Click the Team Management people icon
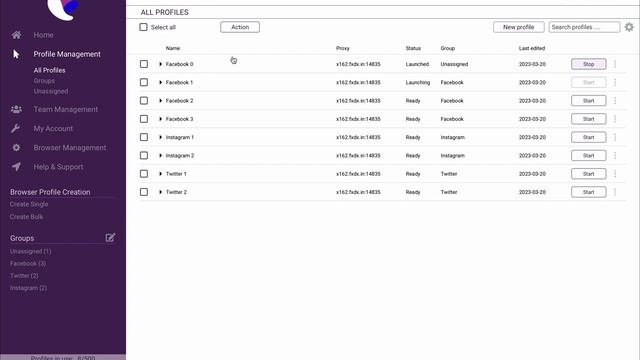The width and height of the screenshot is (640, 360). [16, 109]
